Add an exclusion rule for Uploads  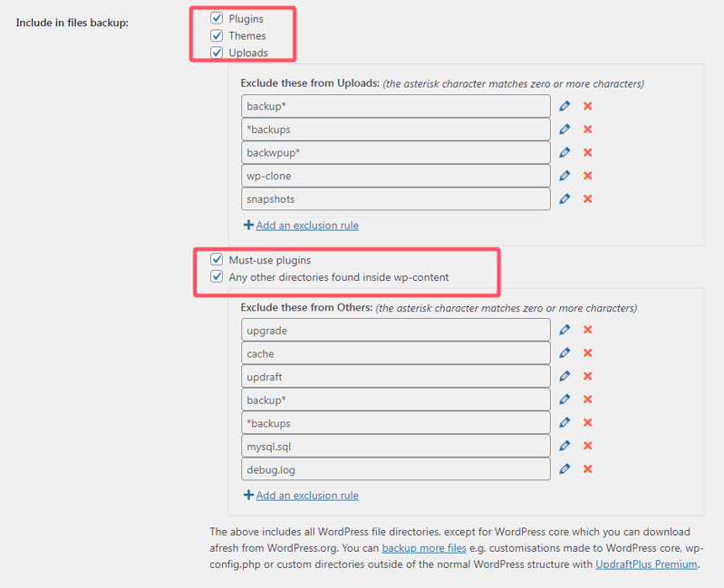pos(306,225)
